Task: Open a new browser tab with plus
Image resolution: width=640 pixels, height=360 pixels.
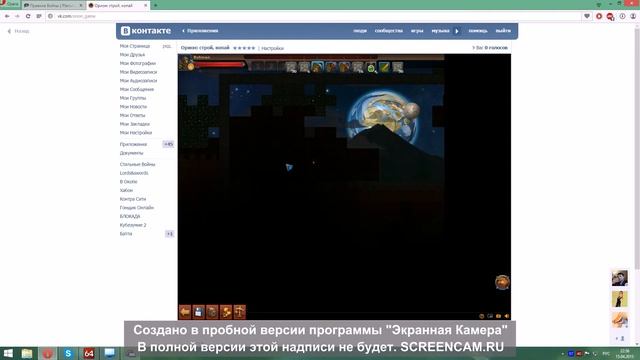Action: coord(156,5)
